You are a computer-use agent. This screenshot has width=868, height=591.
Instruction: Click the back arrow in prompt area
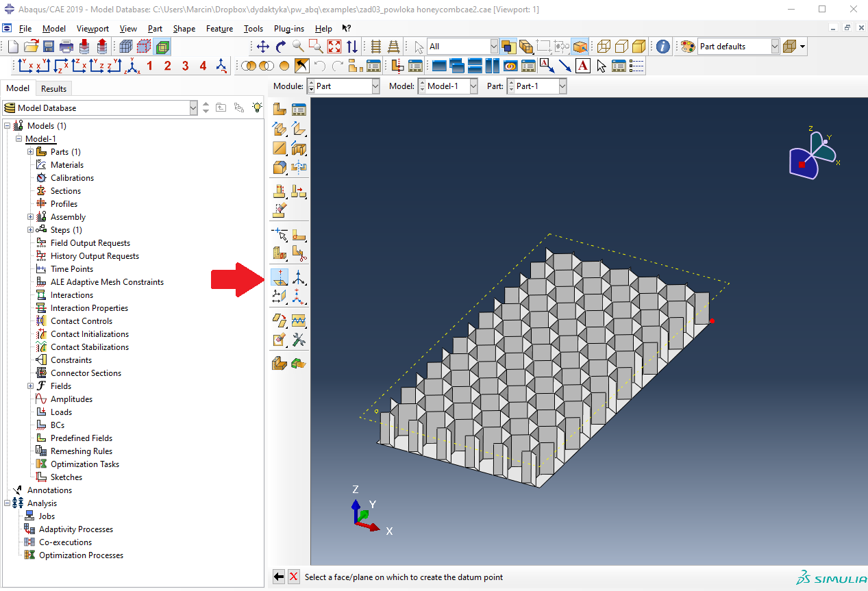279,577
